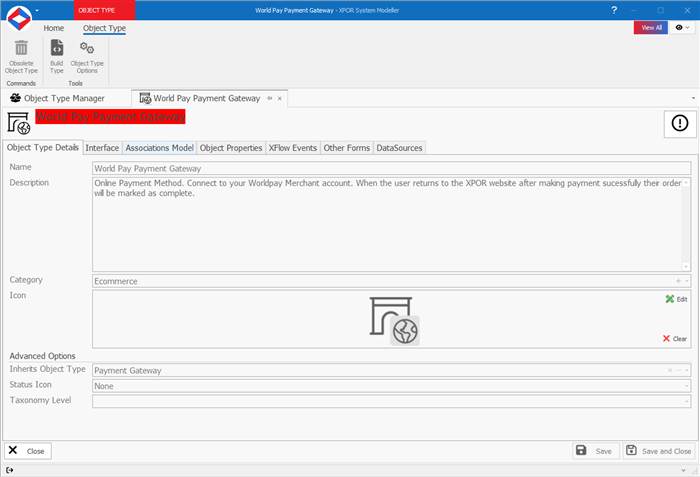
Task: Expand the Category Ecommerce dropdown
Action: pos(687,281)
